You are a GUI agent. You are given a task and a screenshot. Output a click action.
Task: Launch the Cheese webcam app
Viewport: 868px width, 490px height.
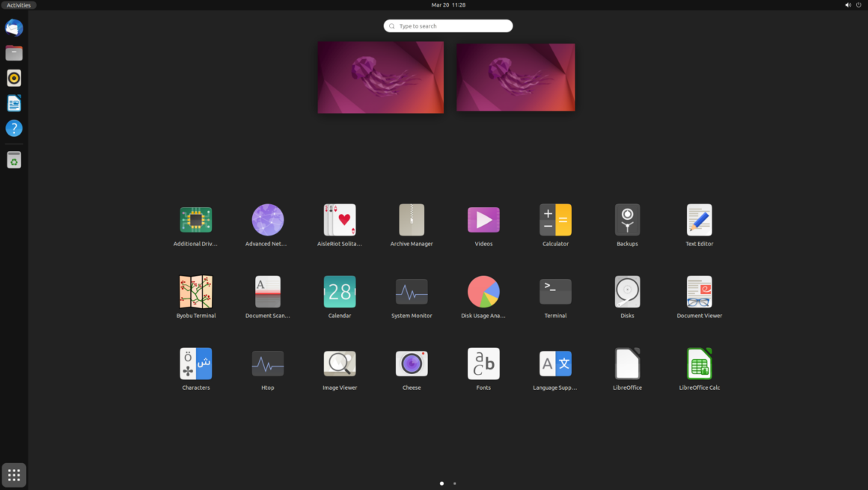click(x=412, y=364)
